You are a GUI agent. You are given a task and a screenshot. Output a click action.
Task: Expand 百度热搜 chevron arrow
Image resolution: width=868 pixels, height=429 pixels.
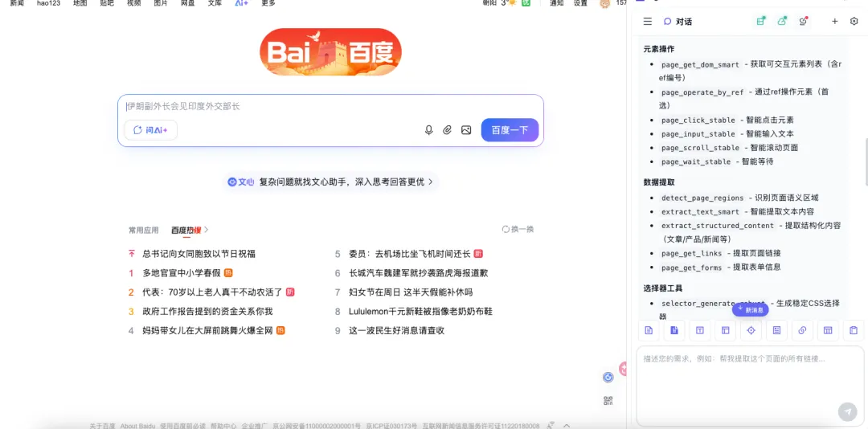[207, 230]
